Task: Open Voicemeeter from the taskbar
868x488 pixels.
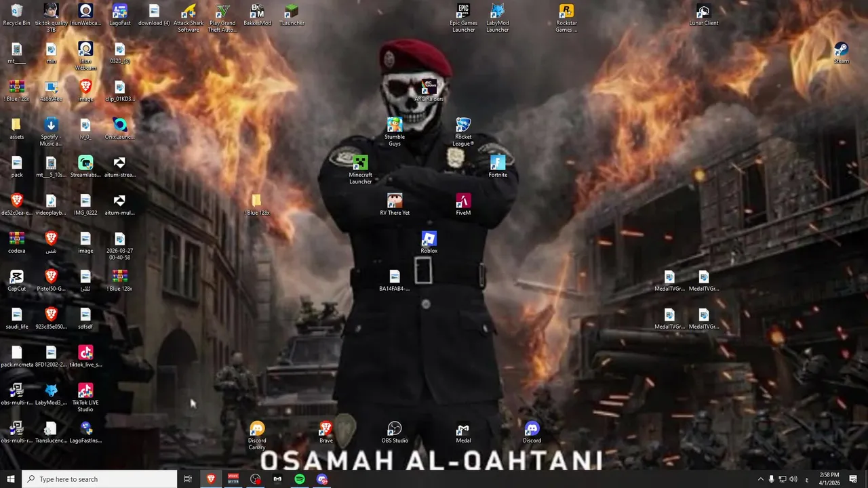Action: pyautogui.click(x=233, y=479)
